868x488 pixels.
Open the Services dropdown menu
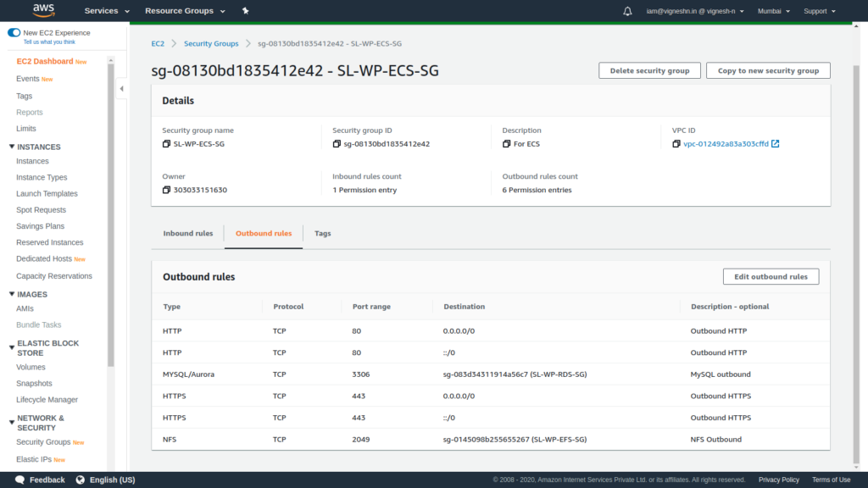coord(107,11)
